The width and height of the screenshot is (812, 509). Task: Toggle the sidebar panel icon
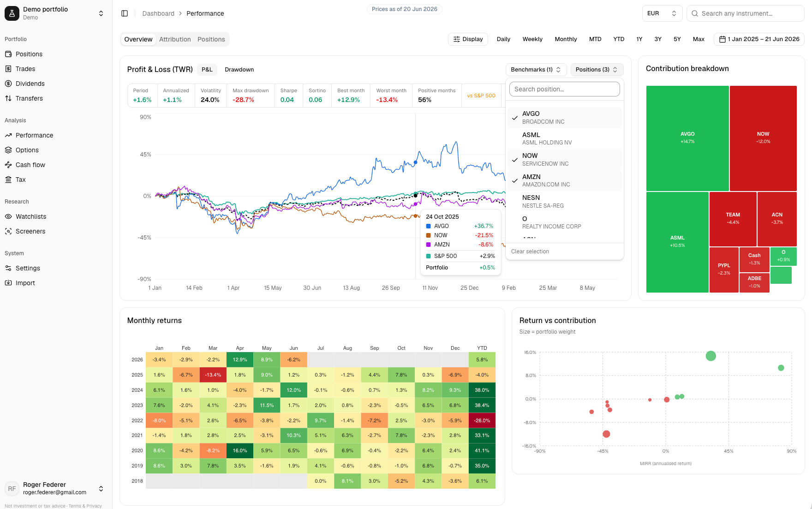(x=125, y=13)
